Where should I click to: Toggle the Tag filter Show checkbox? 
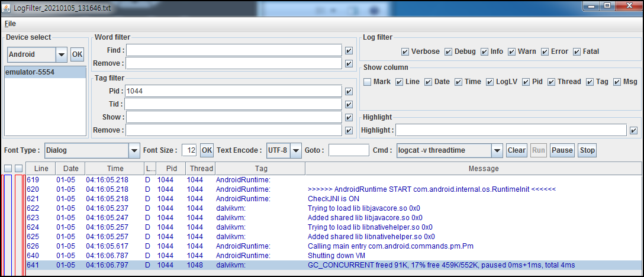pyautogui.click(x=349, y=117)
